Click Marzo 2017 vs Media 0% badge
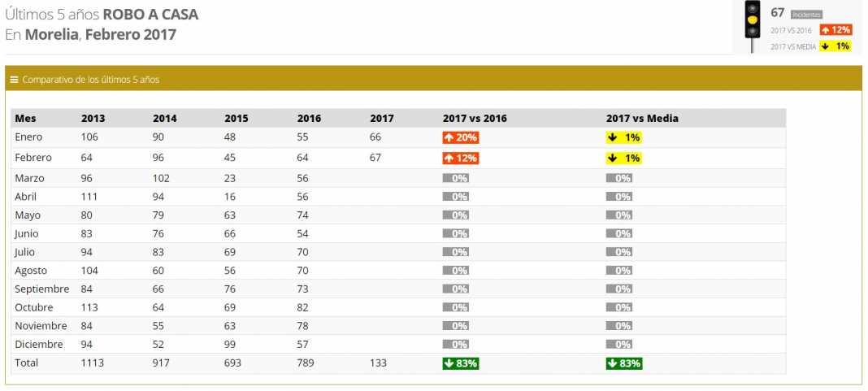 618,178
